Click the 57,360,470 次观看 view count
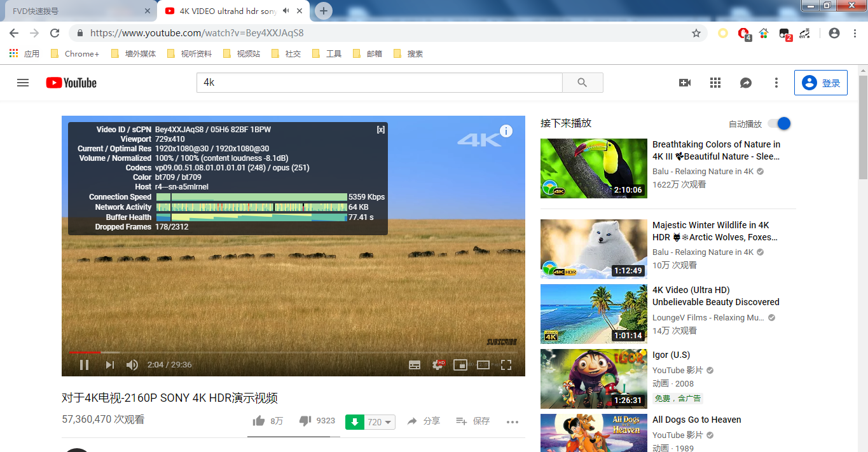 pyautogui.click(x=103, y=420)
